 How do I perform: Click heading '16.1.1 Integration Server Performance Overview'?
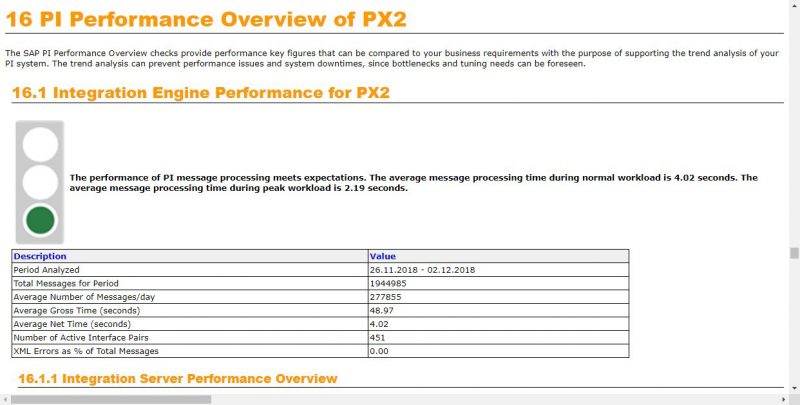tap(178, 378)
